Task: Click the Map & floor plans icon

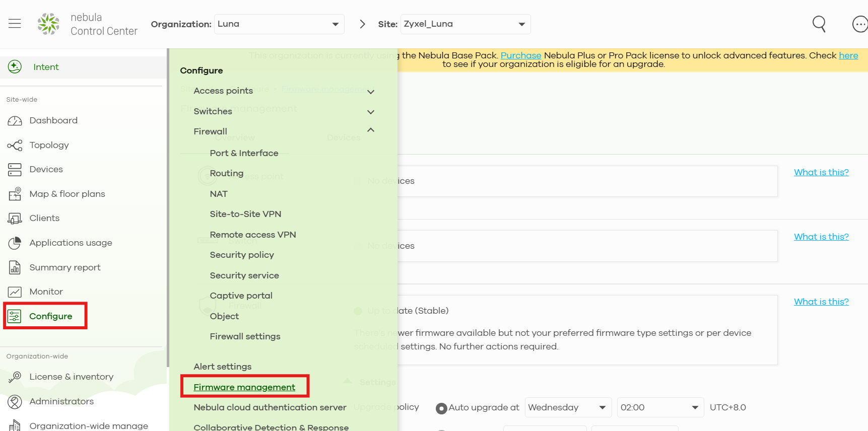Action: pos(15,194)
